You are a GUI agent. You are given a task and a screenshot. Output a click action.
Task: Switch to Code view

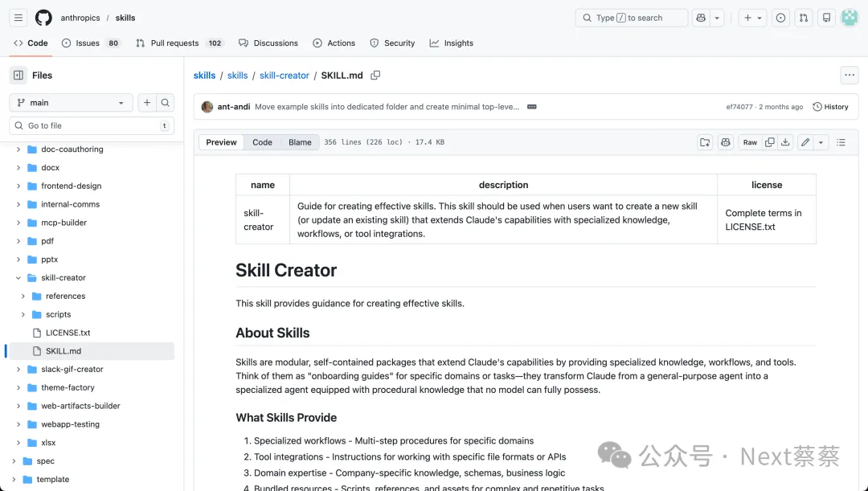pyautogui.click(x=262, y=142)
